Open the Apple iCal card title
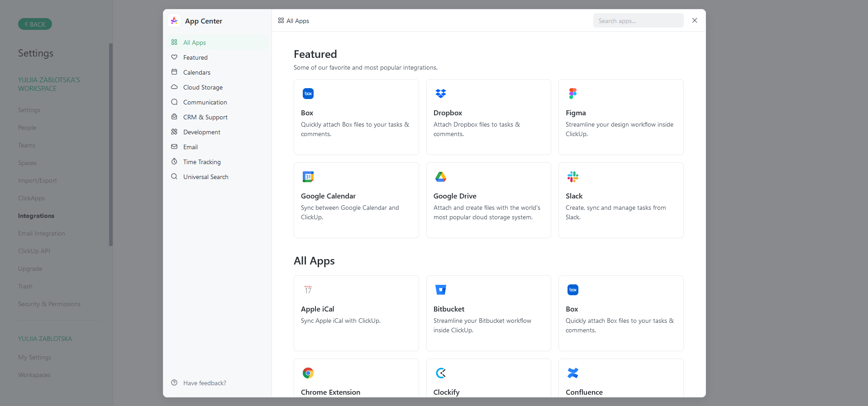 (317, 309)
